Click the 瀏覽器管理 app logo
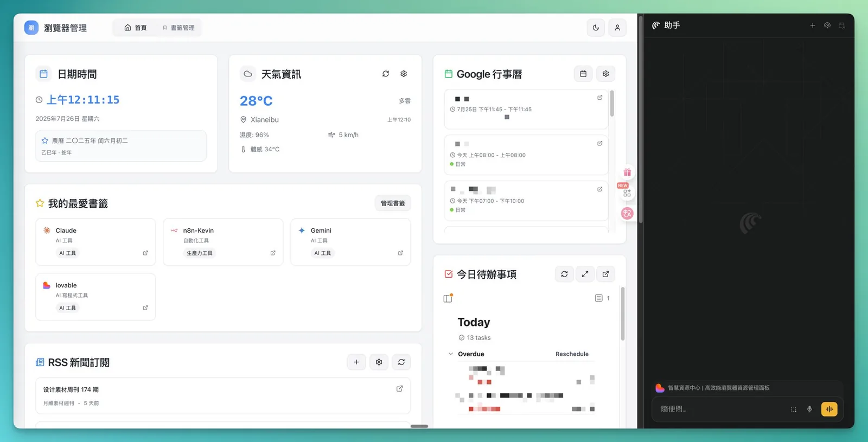 31,28
